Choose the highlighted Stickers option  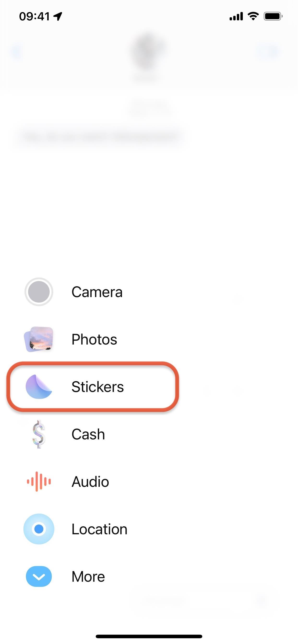click(93, 386)
